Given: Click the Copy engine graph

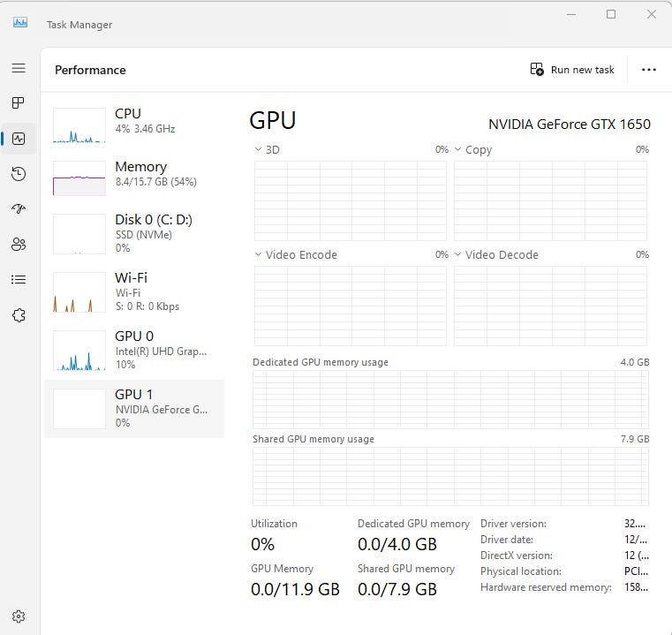Looking at the screenshot, I should (x=550, y=201).
